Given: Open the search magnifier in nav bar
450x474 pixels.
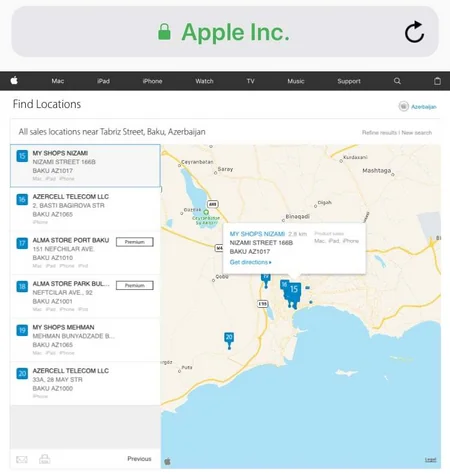Looking at the screenshot, I should (x=397, y=81).
